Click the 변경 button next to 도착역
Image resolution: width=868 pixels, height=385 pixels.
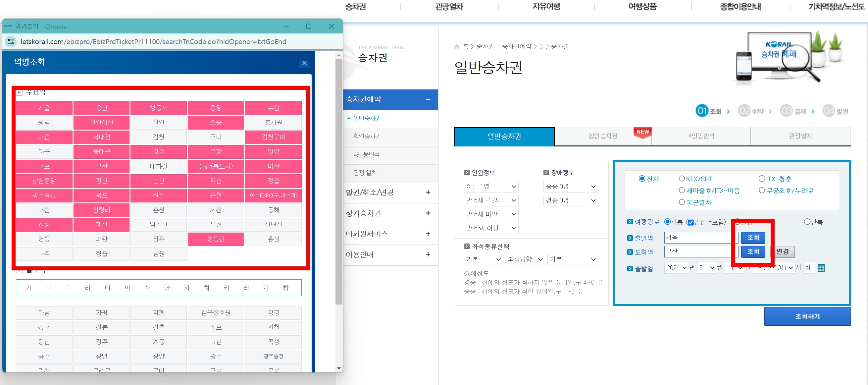(x=783, y=251)
